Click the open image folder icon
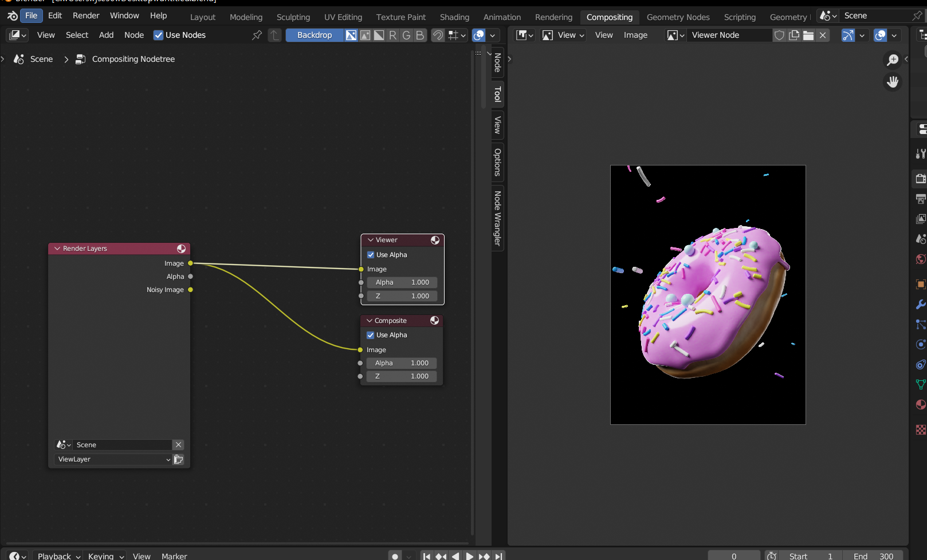The width and height of the screenshot is (927, 560). pos(808,35)
